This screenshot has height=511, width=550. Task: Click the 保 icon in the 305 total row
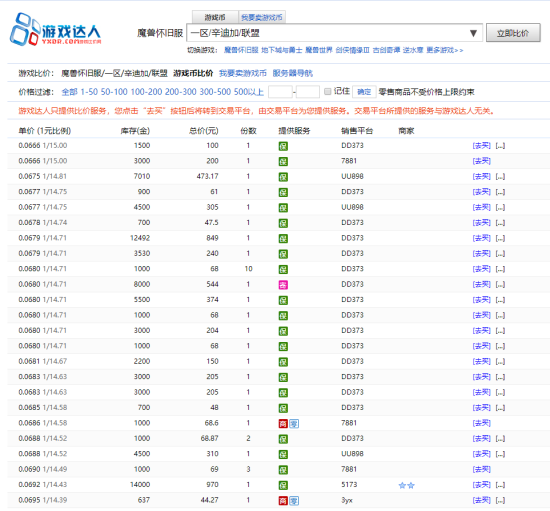[283, 208]
